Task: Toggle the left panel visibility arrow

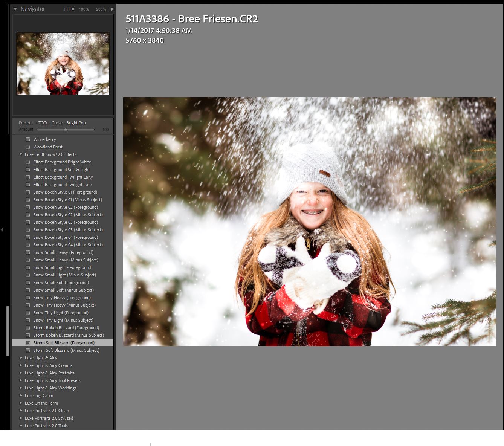Action: pos(3,230)
